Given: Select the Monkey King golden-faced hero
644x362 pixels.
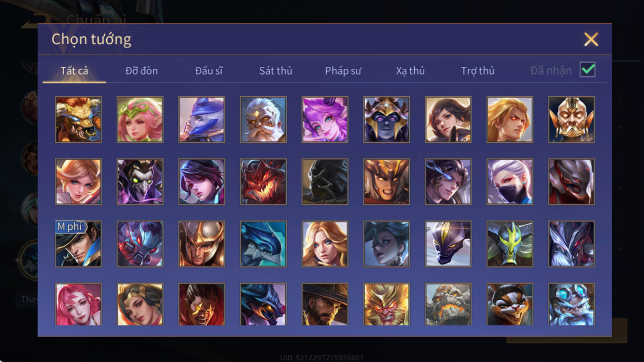Looking at the screenshot, I should 386,304.
